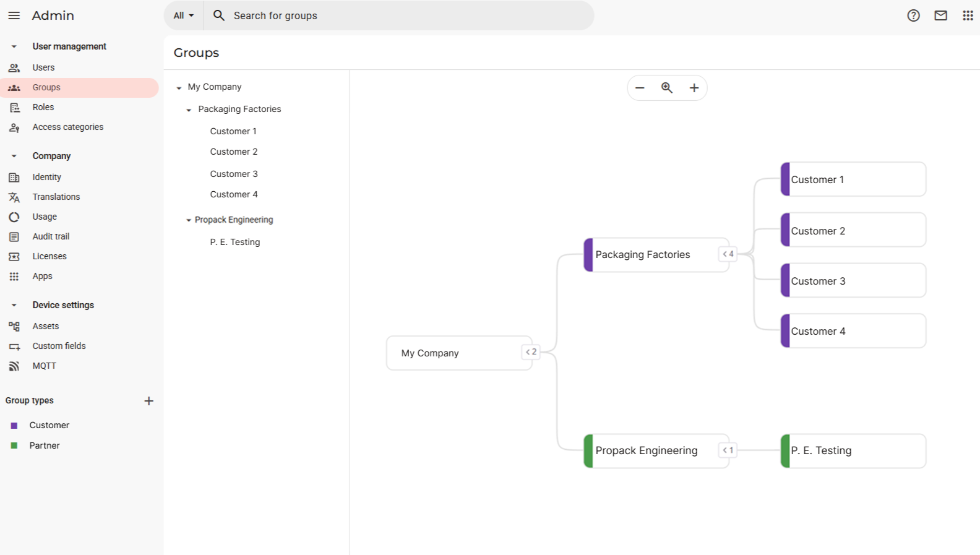Image resolution: width=980 pixels, height=555 pixels.
Task: Click the Customer 4 diagram card
Action: [x=853, y=331]
